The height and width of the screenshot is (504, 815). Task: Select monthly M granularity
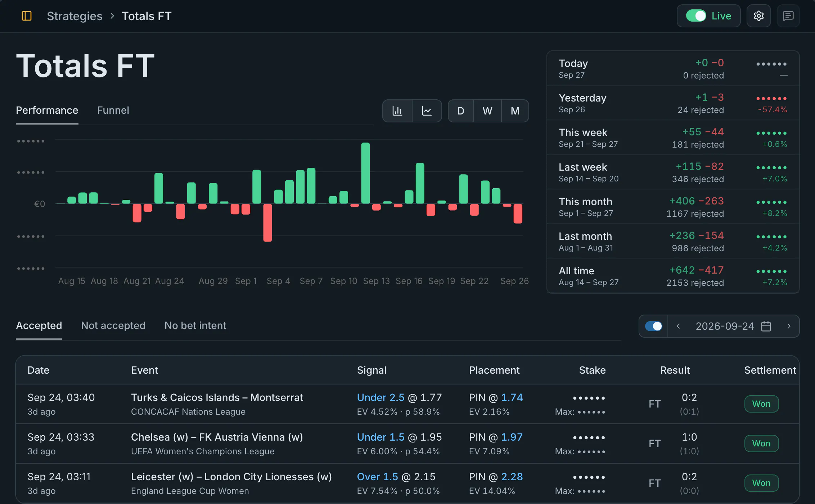[515, 111]
